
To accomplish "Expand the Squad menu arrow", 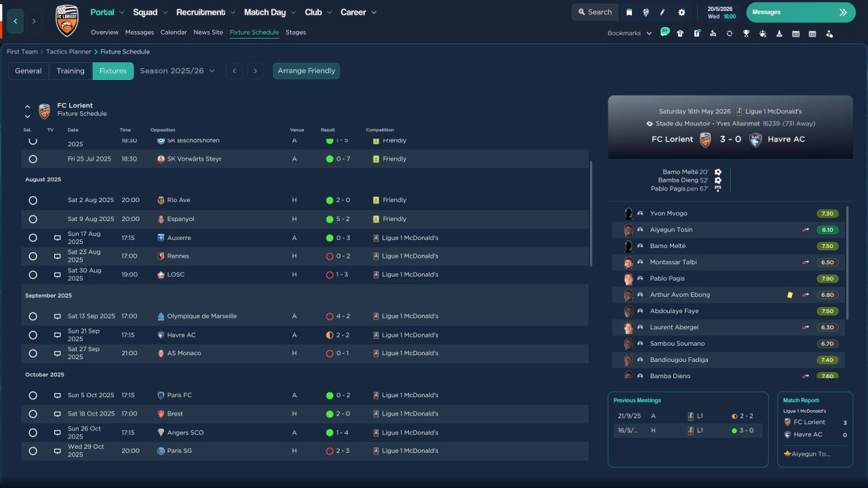I will tap(164, 12).
